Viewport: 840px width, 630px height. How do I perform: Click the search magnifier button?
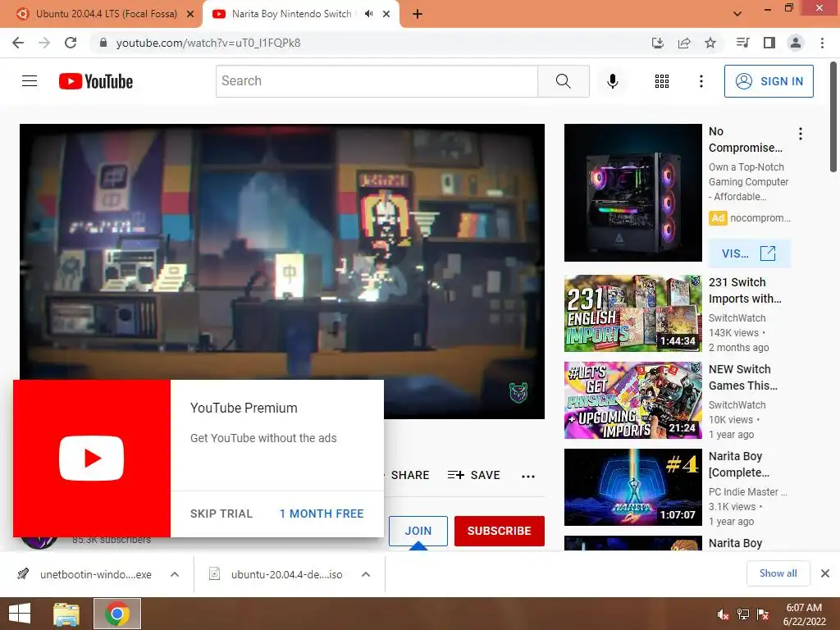pyautogui.click(x=563, y=81)
